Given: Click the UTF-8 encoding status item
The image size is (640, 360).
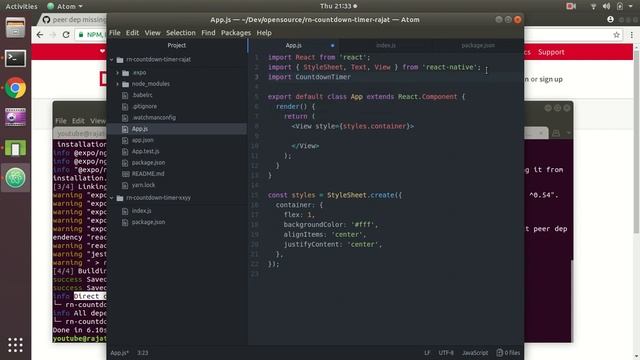Looking at the screenshot, I should pos(446,353).
